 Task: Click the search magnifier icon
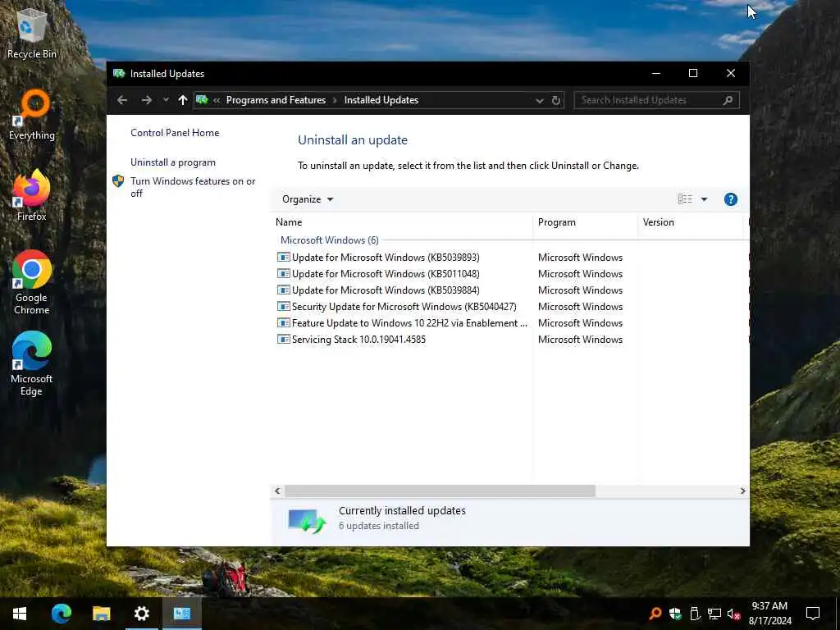[728, 100]
